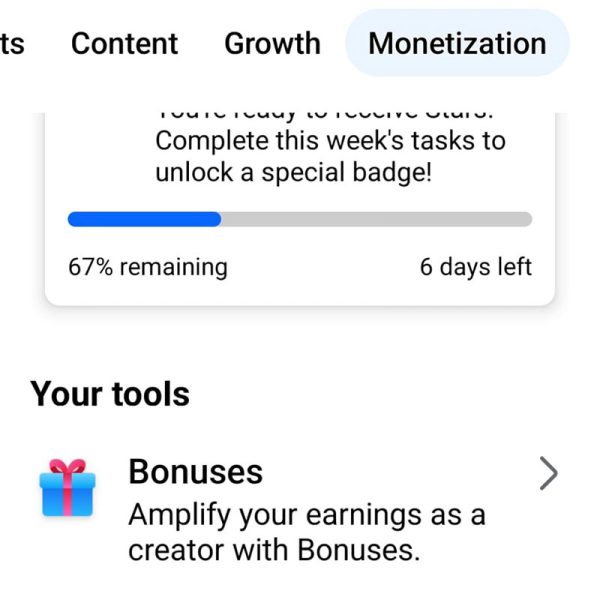The image size is (600, 600).
Task: Open the partially visible leftmost tab
Action: tap(12, 43)
